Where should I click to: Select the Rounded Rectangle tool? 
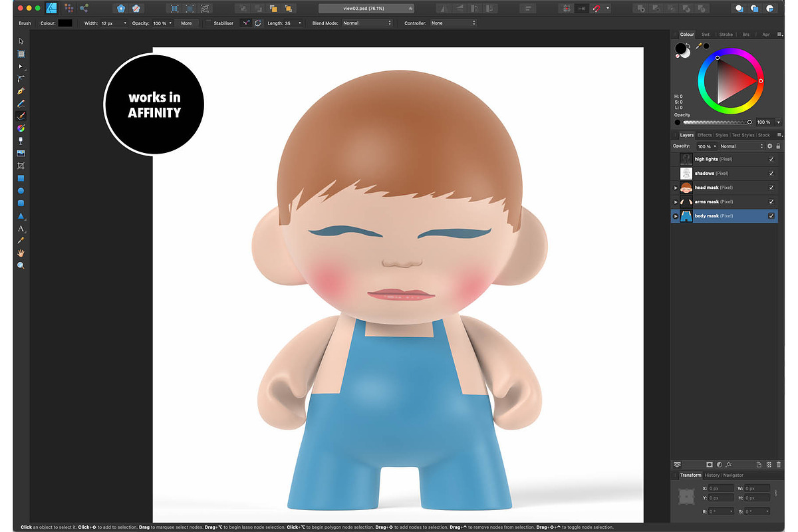[x=21, y=203]
